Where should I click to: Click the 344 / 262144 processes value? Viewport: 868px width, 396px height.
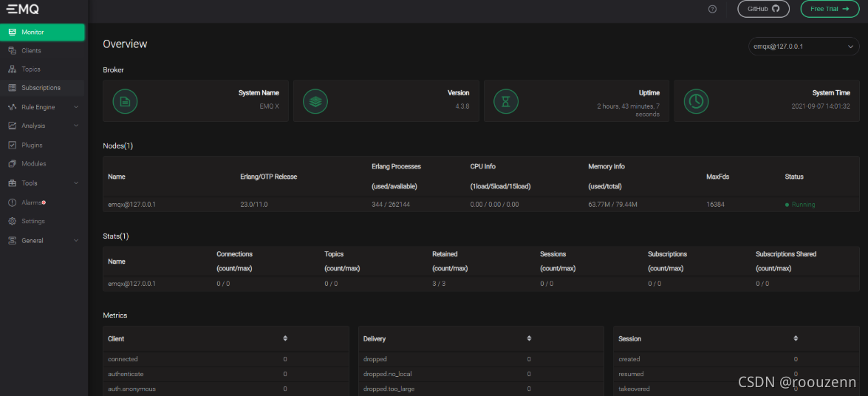pos(391,205)
